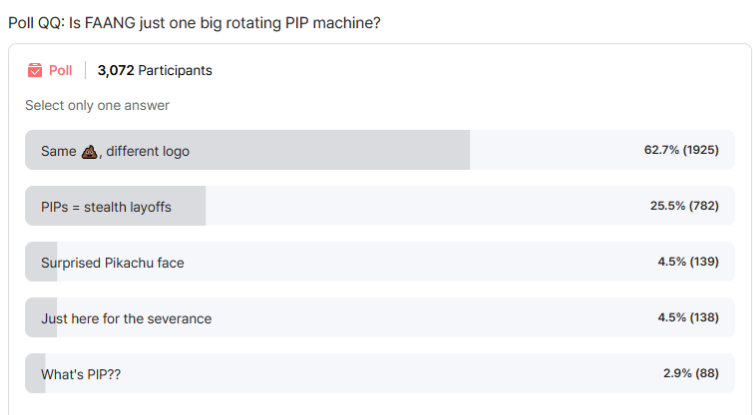Select the 'Same, different logo' poll option

tap(380, 150)
